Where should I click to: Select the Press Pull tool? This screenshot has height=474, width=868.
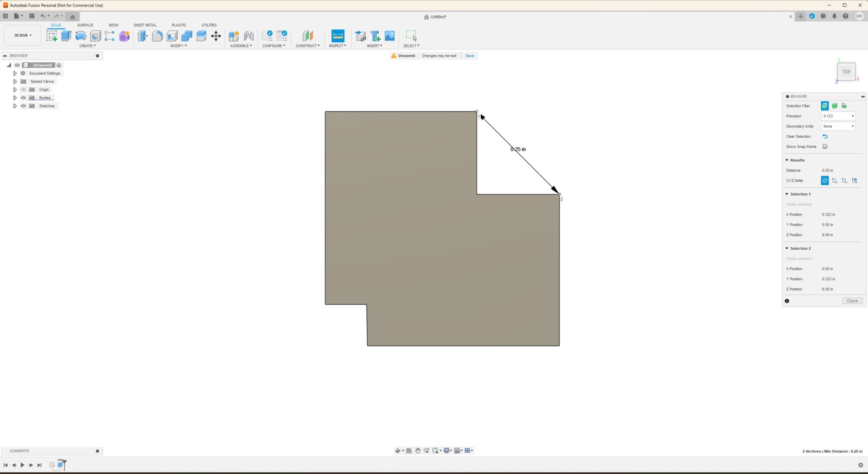point(143,36)
